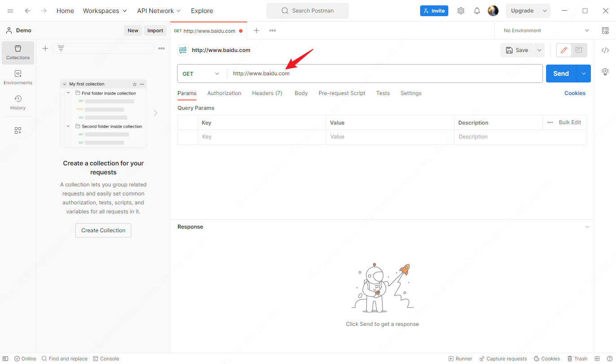
Task: Open tab options ellipsis menu
Action: (x=273, y=30)
